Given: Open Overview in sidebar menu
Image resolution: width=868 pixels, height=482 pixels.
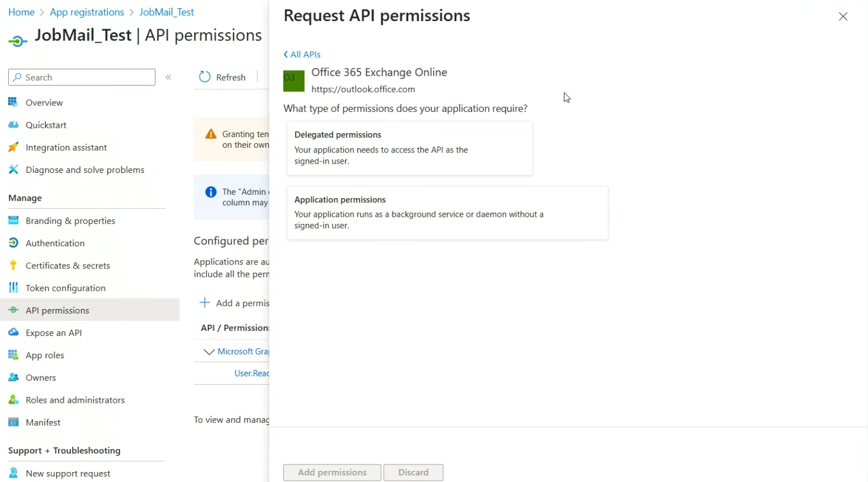Looking at the screenshot, I should click(44, 103).
